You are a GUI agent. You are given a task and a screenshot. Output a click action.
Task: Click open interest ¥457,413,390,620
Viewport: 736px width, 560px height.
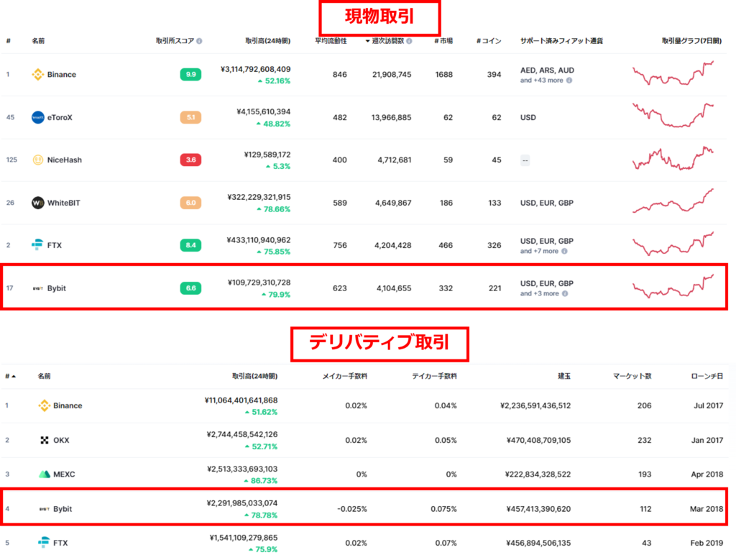(x=538, y=509)
